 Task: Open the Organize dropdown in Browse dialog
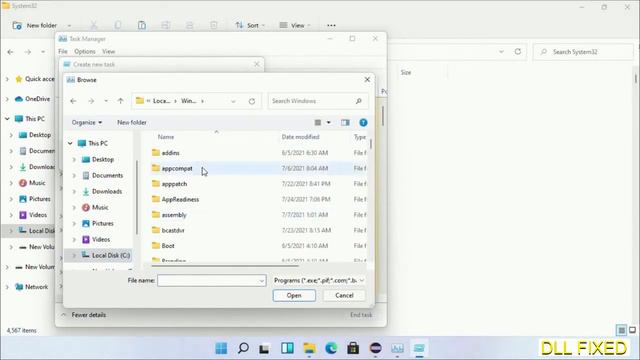[87, 122]
